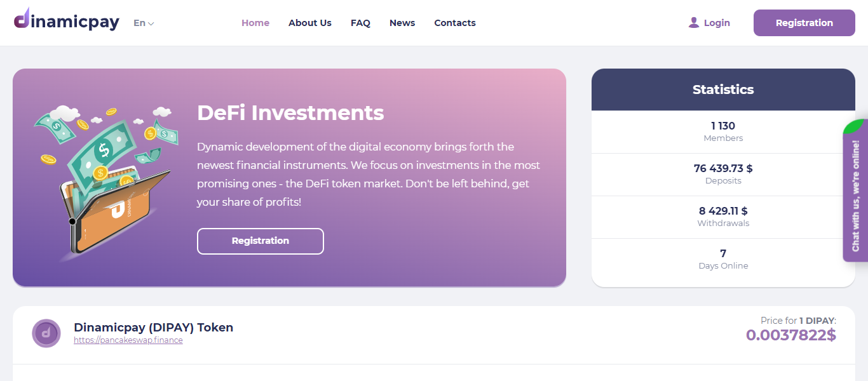The height and width of the screenshot is (381, 868).
Task: Click the 0.0037822$ DIPAY price
Action: coord(791,335)
